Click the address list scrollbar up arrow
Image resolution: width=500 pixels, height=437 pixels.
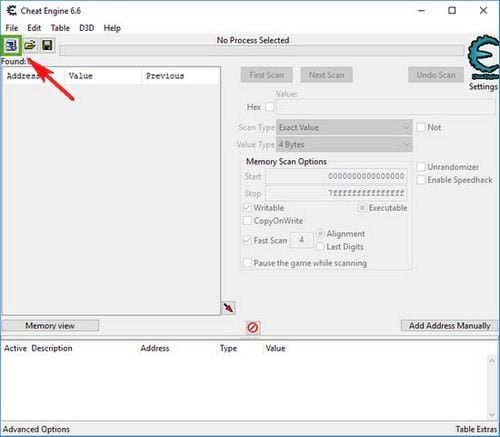coord(492,360)
